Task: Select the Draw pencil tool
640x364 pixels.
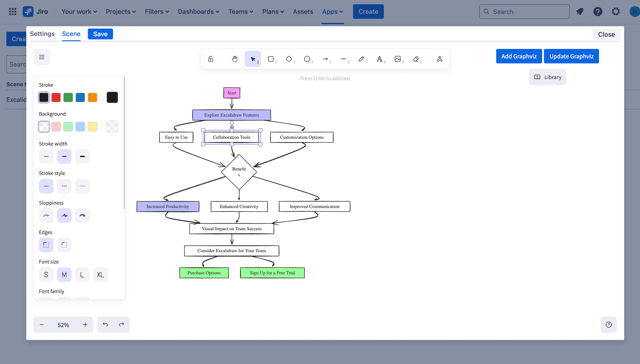Action: tap(361, 59)
